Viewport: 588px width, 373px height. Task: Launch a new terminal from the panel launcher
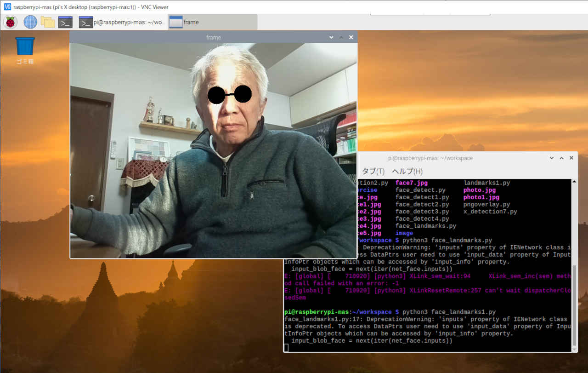65,22
